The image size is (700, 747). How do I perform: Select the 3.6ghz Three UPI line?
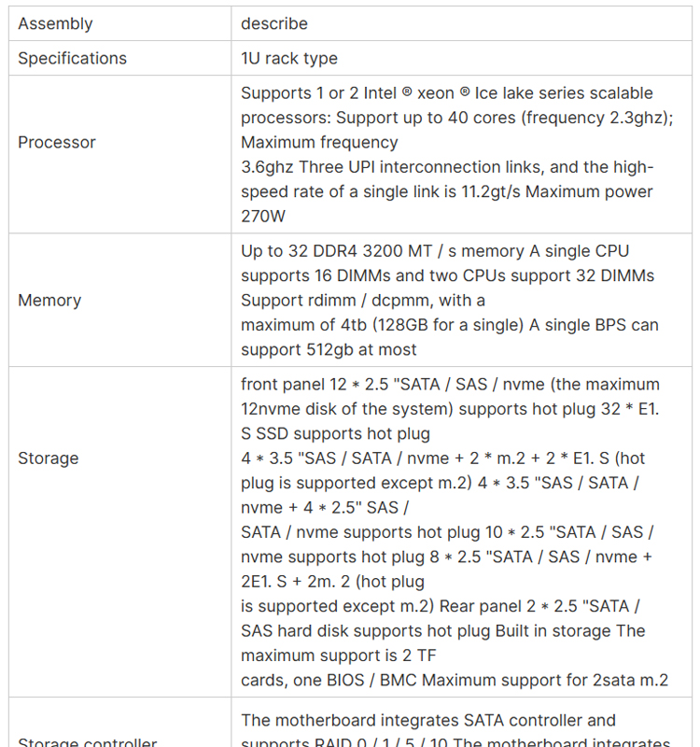447,167
